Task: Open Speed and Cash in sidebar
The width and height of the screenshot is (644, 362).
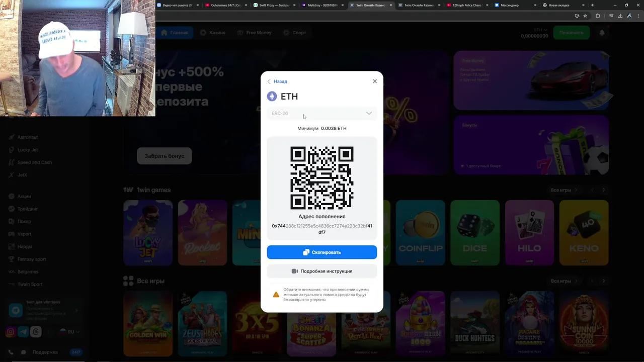Action: tap(30, 162)
